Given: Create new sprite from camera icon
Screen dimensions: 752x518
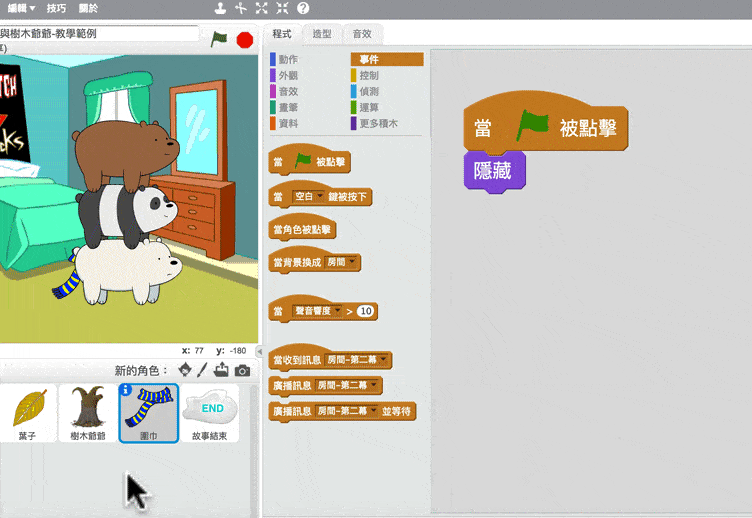Looking at the screenshot, I should (242, 370).
